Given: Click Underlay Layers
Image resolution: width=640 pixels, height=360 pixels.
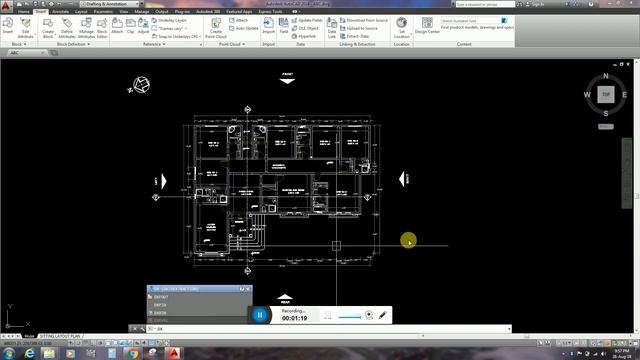Looking at the screenshot, I should 169,20.
